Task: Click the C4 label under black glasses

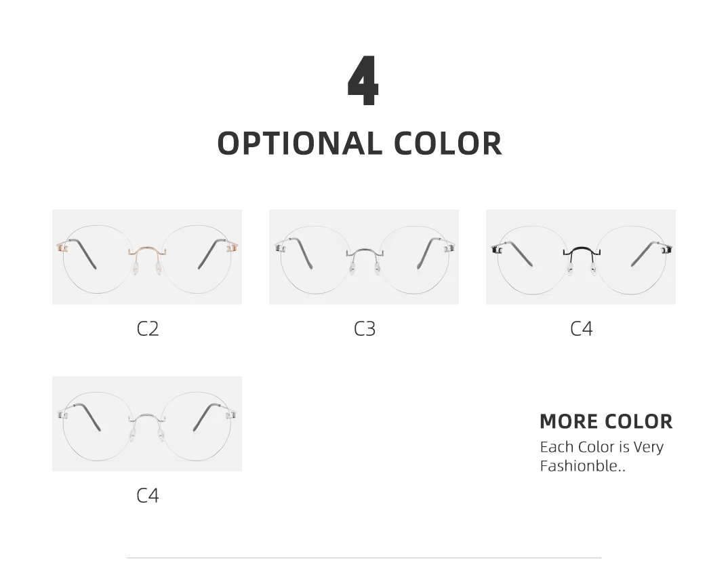Action: tap(582, 329)
